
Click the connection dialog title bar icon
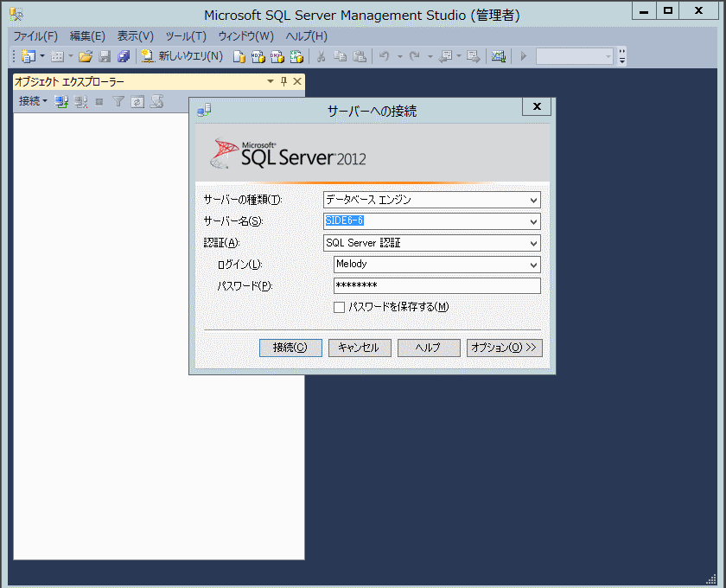click(204, 111)
